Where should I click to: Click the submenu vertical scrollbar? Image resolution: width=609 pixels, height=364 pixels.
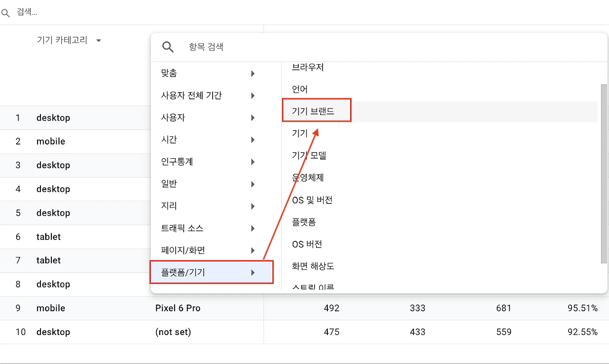click(x=604, y=173)
